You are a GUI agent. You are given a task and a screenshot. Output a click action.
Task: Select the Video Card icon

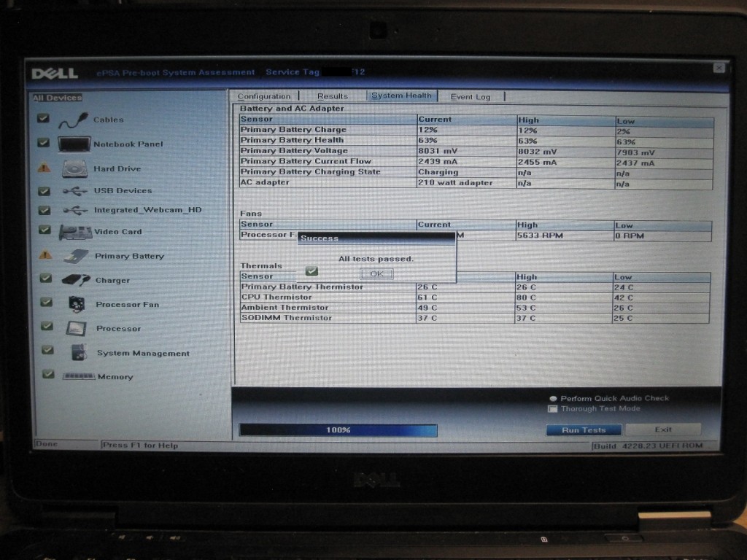(75, 233)
